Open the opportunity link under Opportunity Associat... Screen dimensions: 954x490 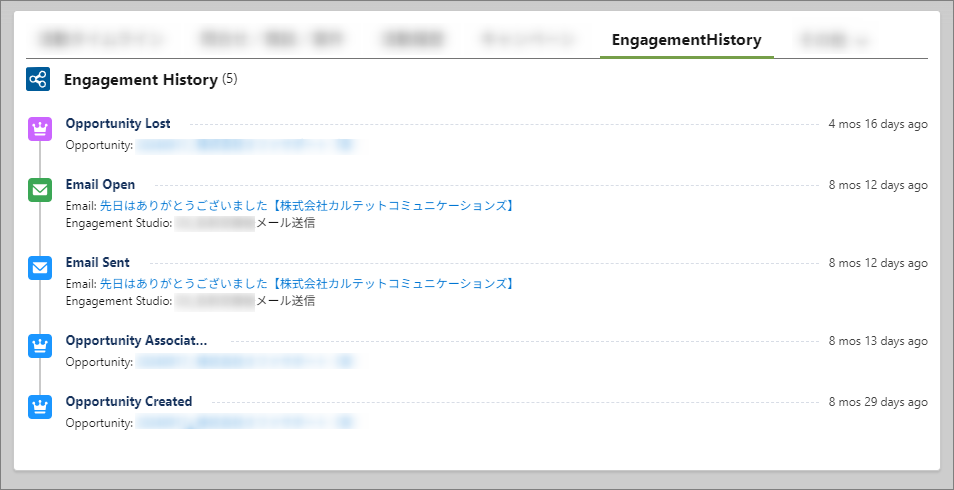tap(245, 362)
